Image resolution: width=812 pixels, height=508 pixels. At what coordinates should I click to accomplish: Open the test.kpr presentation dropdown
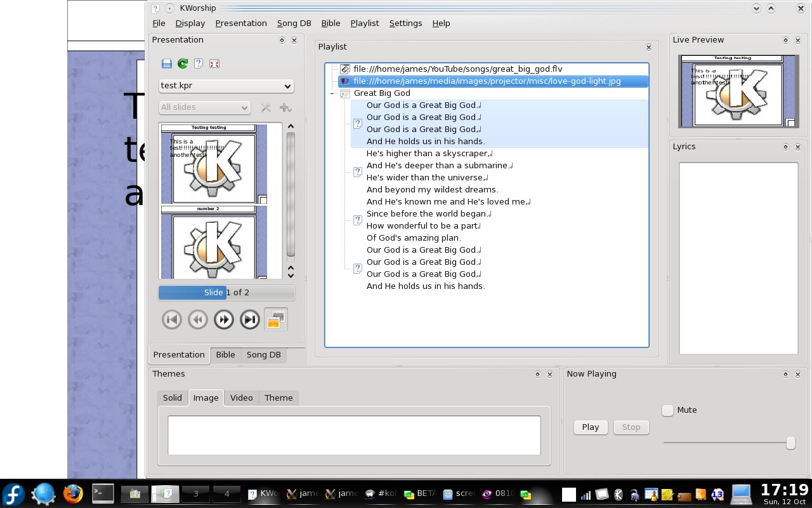point(226,86)
